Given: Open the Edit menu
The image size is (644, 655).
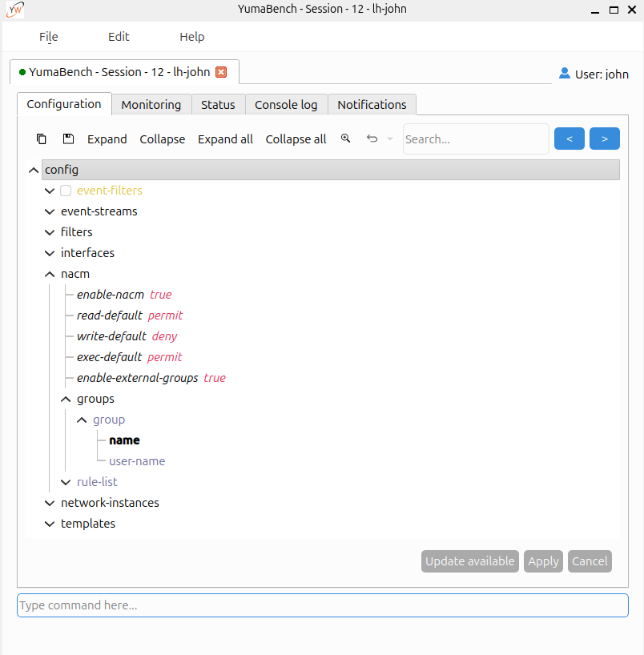Looking at the screenshot, I should tap(119, 37).
